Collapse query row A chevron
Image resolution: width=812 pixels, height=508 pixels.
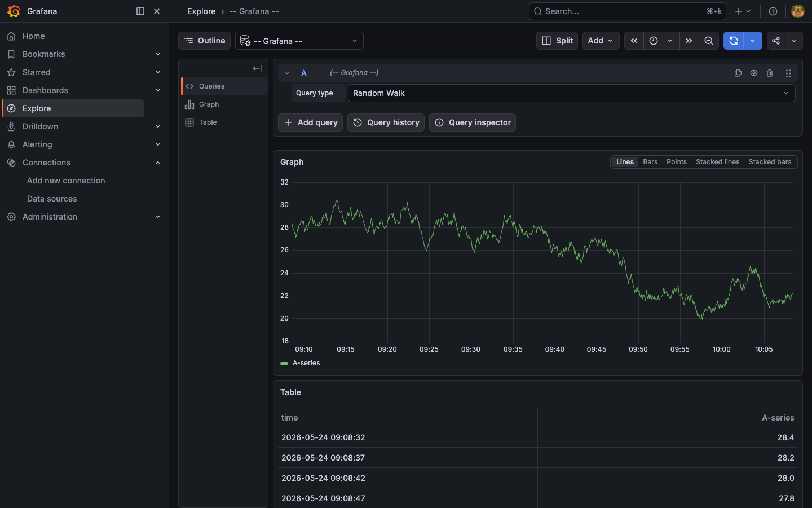(x=287, y=73)
